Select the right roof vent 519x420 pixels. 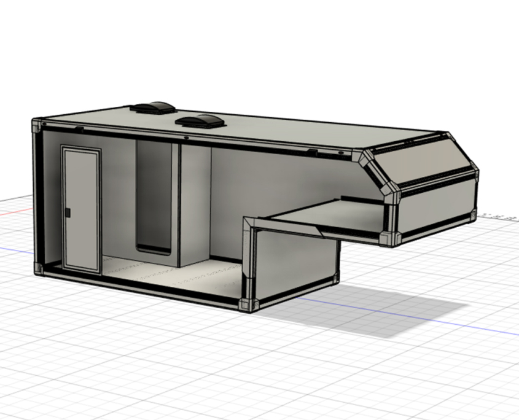pyautogui.click(x=199, y=120)
